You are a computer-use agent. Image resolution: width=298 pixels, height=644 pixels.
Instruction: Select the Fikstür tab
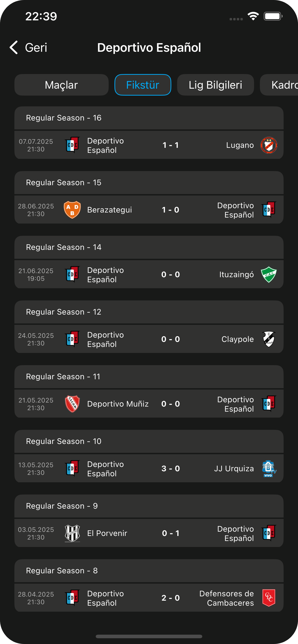143,85
